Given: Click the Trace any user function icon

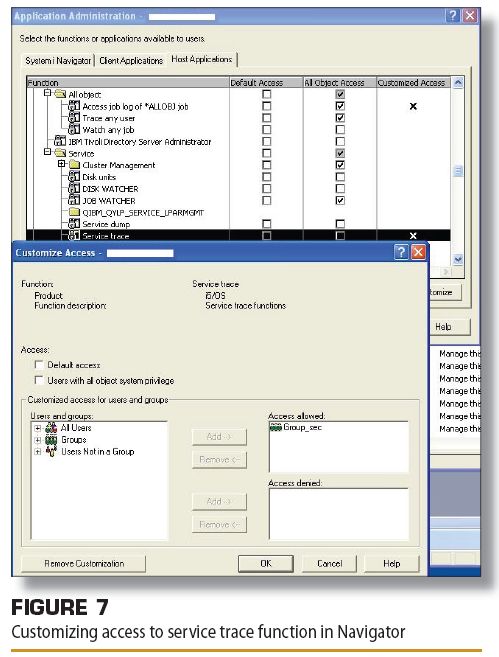Looking at the screenshot, I should (x=74, y=118).
